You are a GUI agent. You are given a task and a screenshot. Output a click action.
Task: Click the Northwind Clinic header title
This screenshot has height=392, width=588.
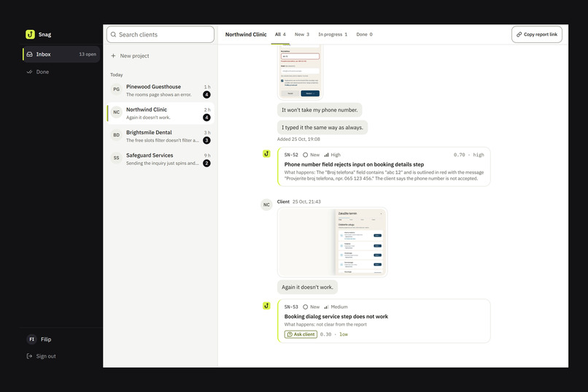[246, 34]
